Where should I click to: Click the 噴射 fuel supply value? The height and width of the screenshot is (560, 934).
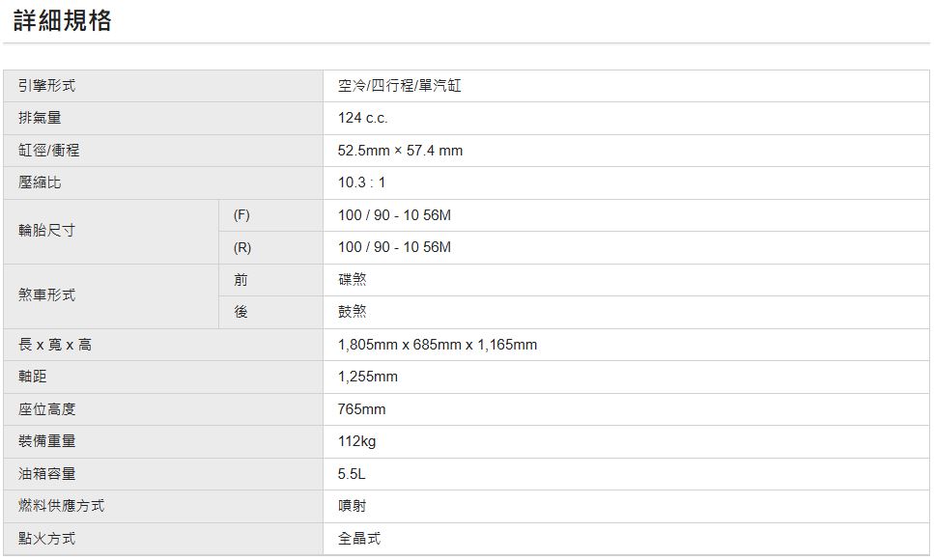click(x=353, y=506)
